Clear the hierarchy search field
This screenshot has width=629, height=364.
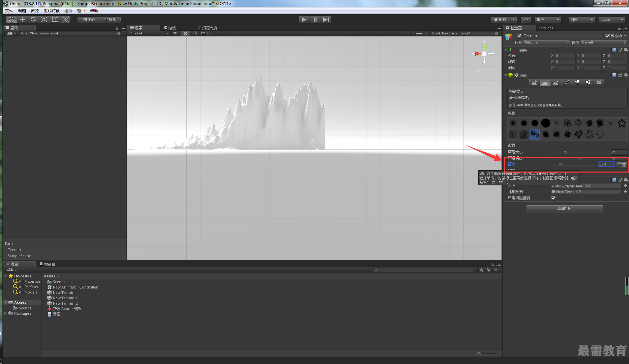(x=119, y=33)
